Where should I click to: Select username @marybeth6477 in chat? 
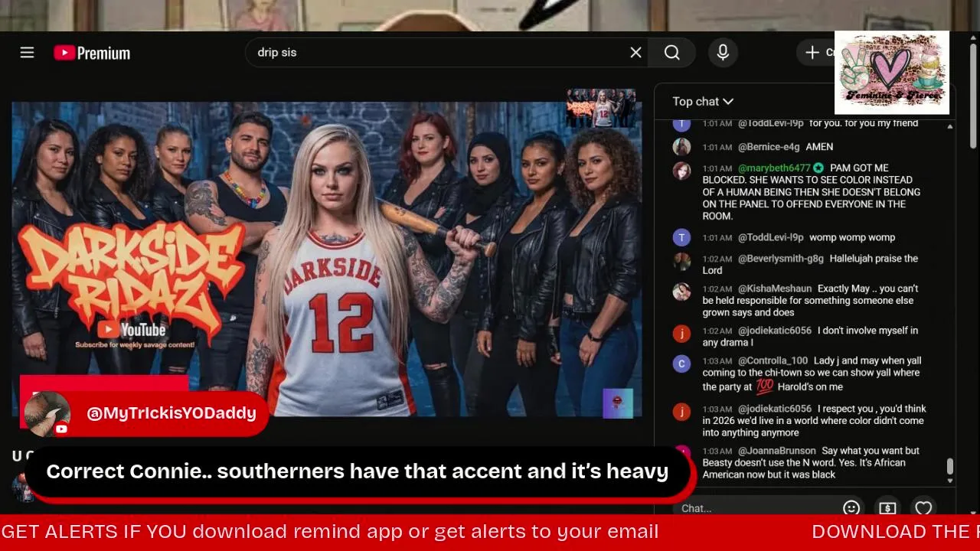774,168
